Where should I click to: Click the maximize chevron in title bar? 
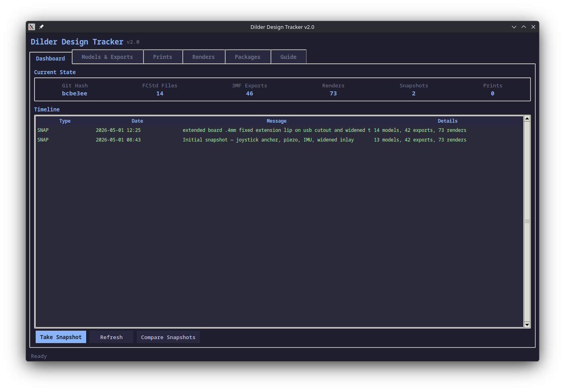coord(524,27)
